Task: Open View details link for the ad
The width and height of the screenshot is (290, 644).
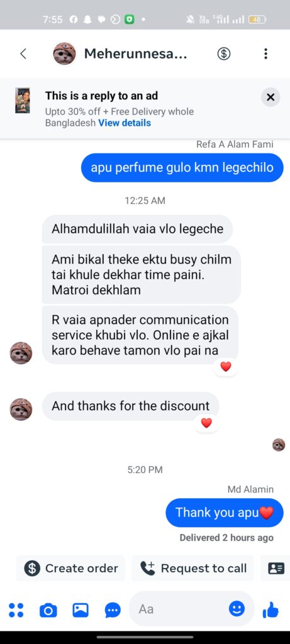Action: point(125,123)
